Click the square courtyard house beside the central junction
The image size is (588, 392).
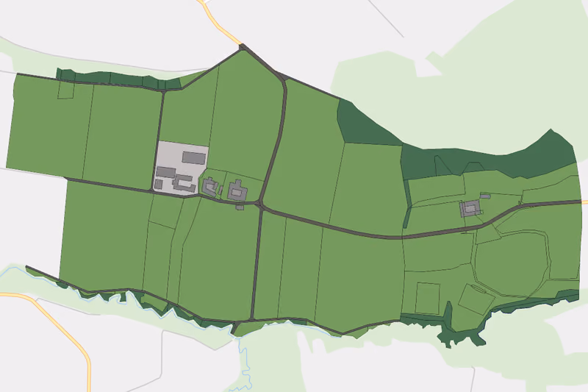237,190
